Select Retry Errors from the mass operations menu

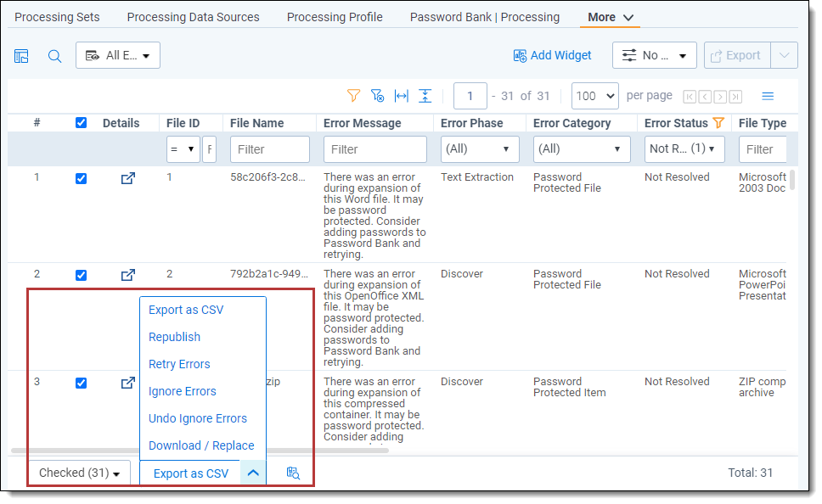pos(179,364)
